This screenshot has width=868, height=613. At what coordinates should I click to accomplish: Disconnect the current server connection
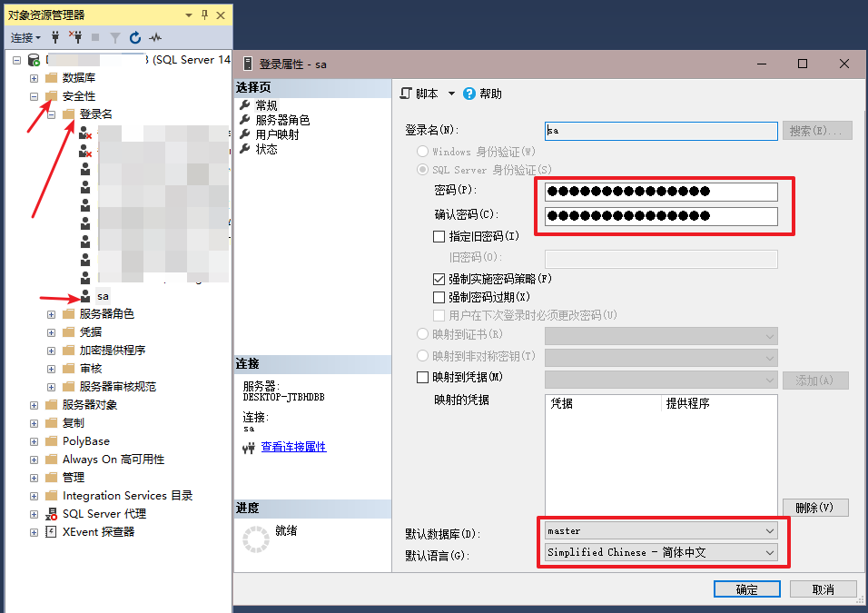(75, 38)
